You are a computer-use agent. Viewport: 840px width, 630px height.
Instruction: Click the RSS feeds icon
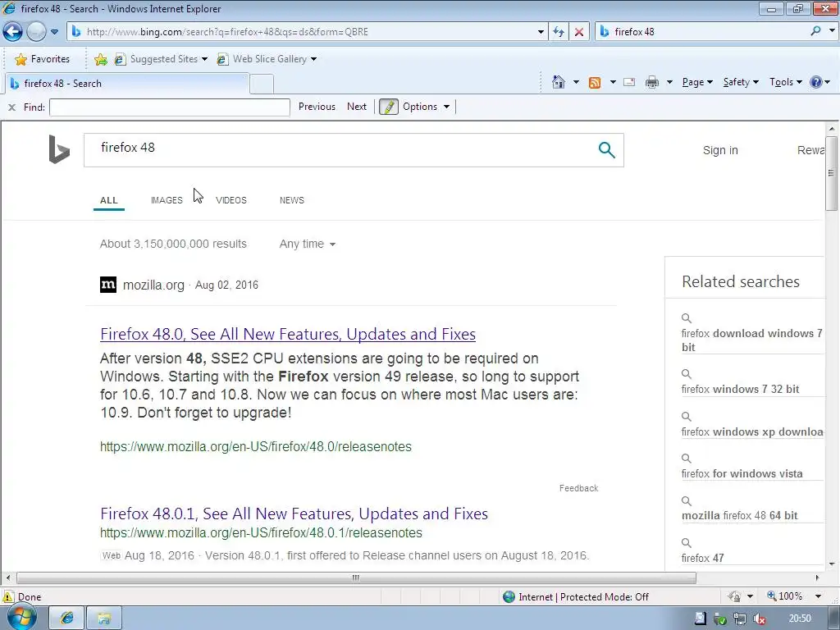click(595, 83)
